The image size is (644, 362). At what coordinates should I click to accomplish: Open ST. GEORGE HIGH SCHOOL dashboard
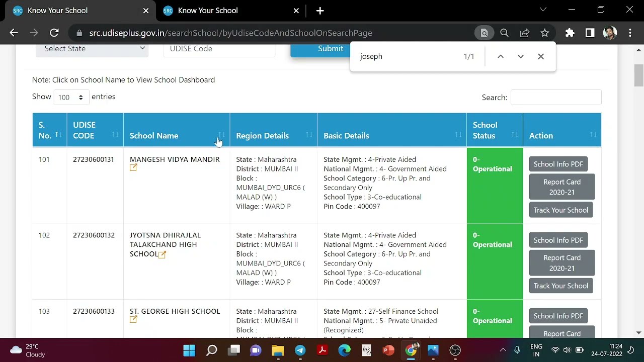pos(175,311)
